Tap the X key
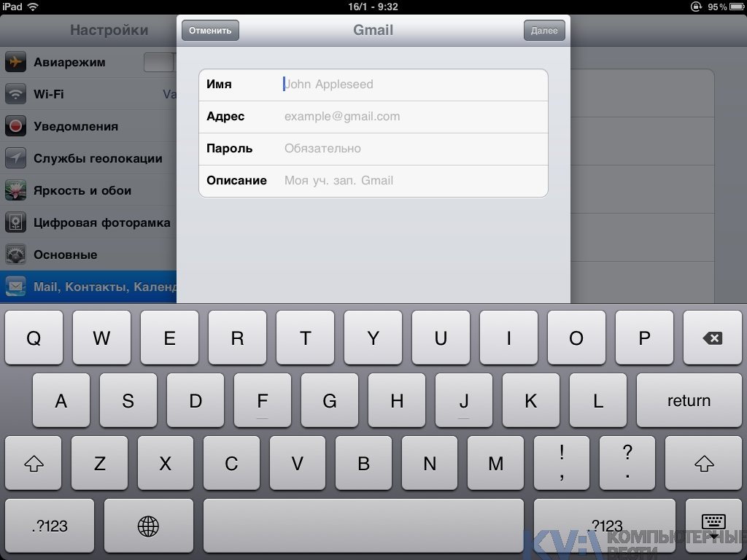Viewport: 747px width, 560px height. tap(166, 463)
